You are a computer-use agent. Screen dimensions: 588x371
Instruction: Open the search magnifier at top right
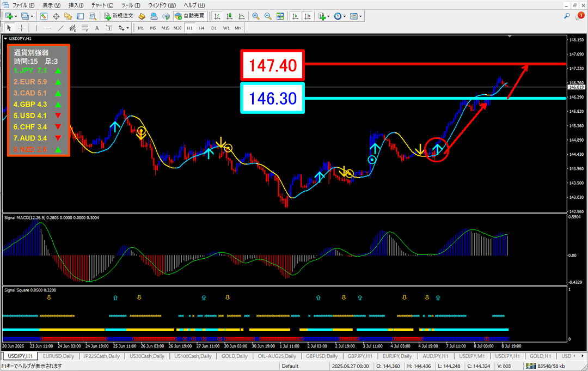point(567,16)
